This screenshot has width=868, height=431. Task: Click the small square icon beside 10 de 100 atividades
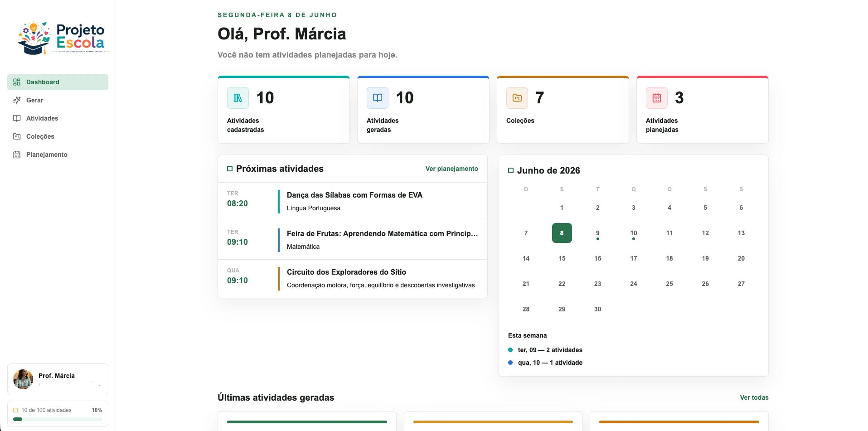point(15,410)
